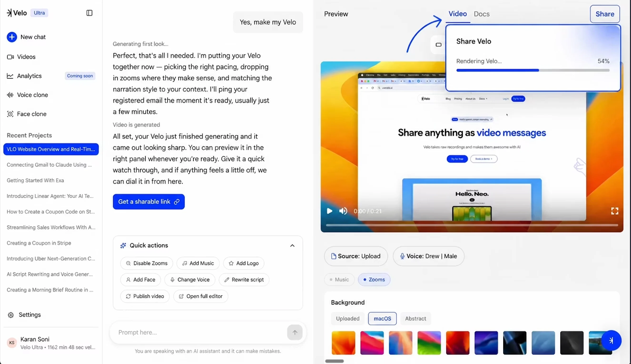Toggle the sidebar collapse icon
The image size is (631, 364).
coord(89,13)
